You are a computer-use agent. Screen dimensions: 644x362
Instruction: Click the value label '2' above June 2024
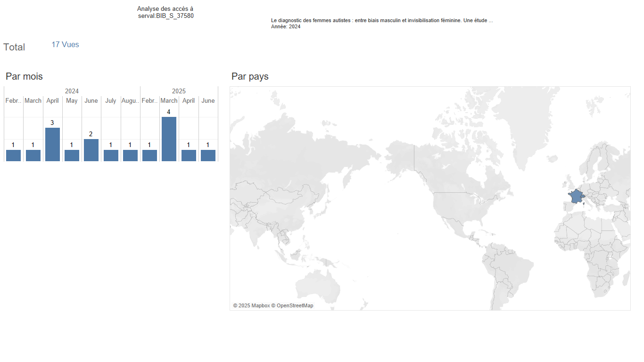tap(91, 134)
